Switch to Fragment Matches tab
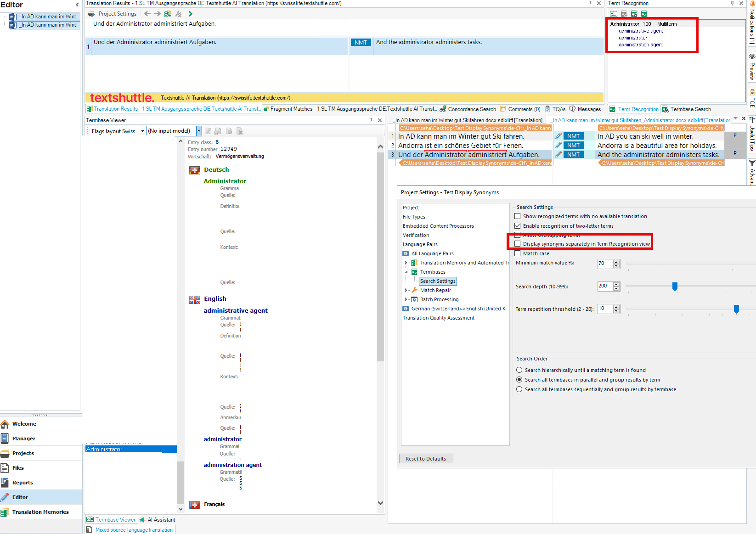This screenshot has height=534, width=756. (x=350, y=109)
